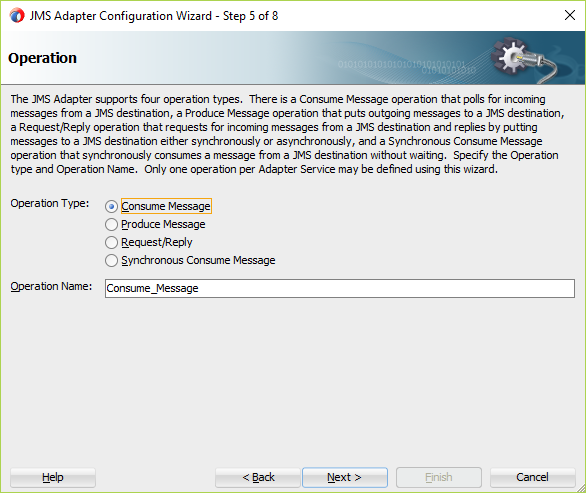Click the JMS wizard title bar icon
The width and height of the screenshot is (586, 493).
click(17, 16)
